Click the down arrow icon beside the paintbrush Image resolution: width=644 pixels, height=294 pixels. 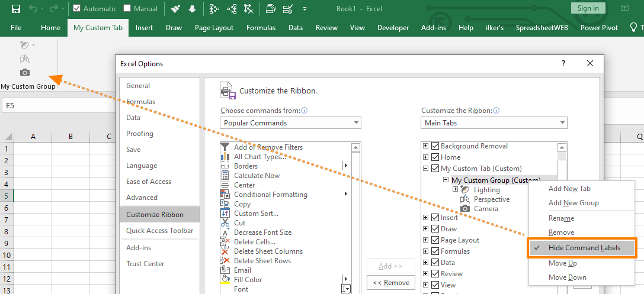pyautogui.click(x=192, y=9)
